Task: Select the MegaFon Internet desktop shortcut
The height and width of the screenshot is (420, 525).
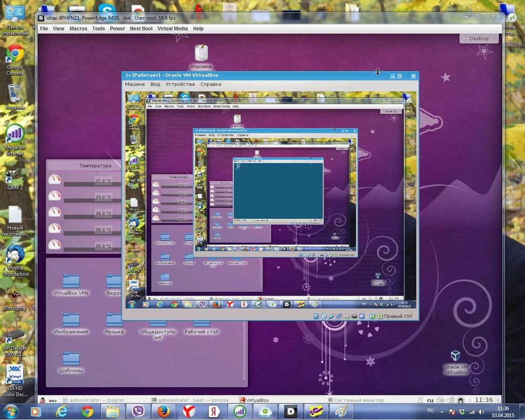Action: pos(15,140)
